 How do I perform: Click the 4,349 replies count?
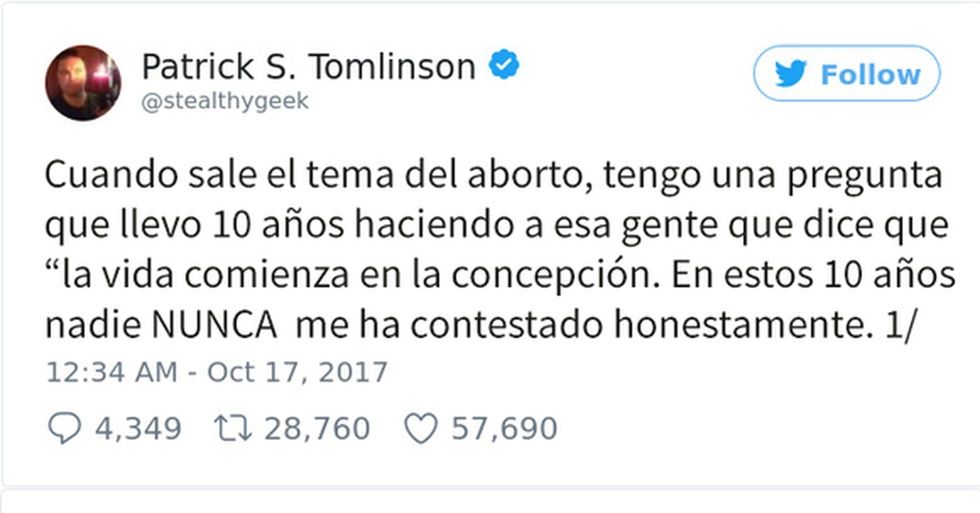pyautogui.click(x=138, y=428)
